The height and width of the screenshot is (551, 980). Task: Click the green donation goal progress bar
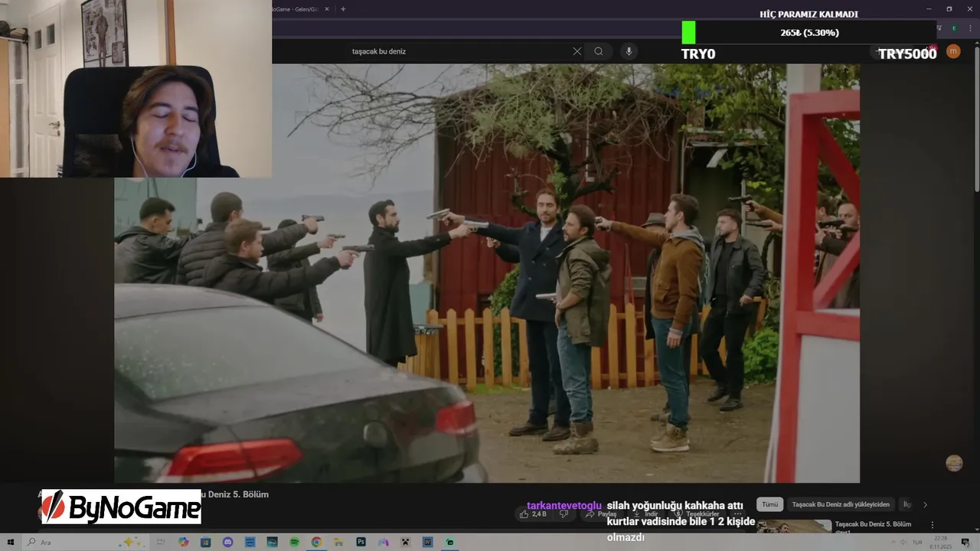point(689,32)
